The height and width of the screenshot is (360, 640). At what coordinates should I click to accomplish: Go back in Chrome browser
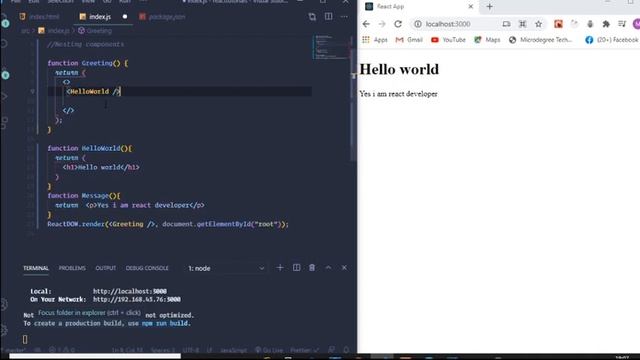[366, 24]
